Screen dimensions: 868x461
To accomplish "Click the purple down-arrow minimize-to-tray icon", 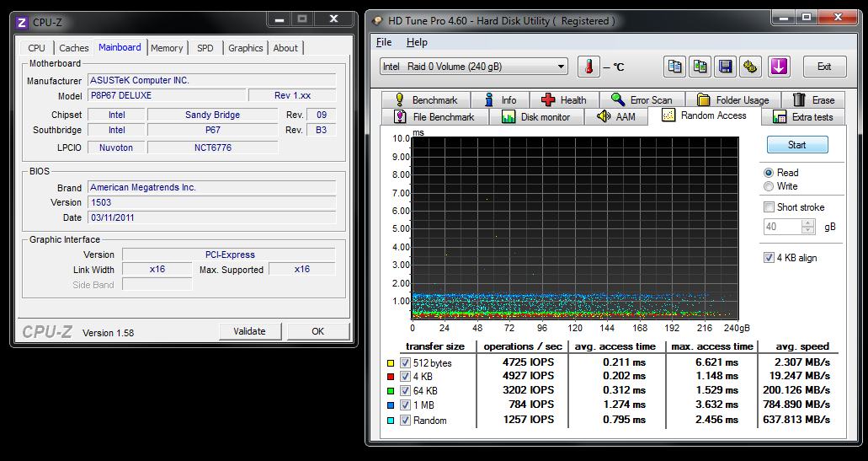I will (x=779, y=67).
